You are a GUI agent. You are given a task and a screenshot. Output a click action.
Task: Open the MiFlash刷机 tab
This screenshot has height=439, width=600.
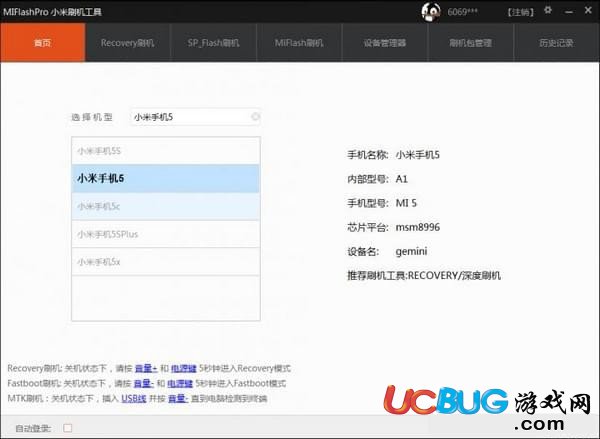tap(299, 42)
